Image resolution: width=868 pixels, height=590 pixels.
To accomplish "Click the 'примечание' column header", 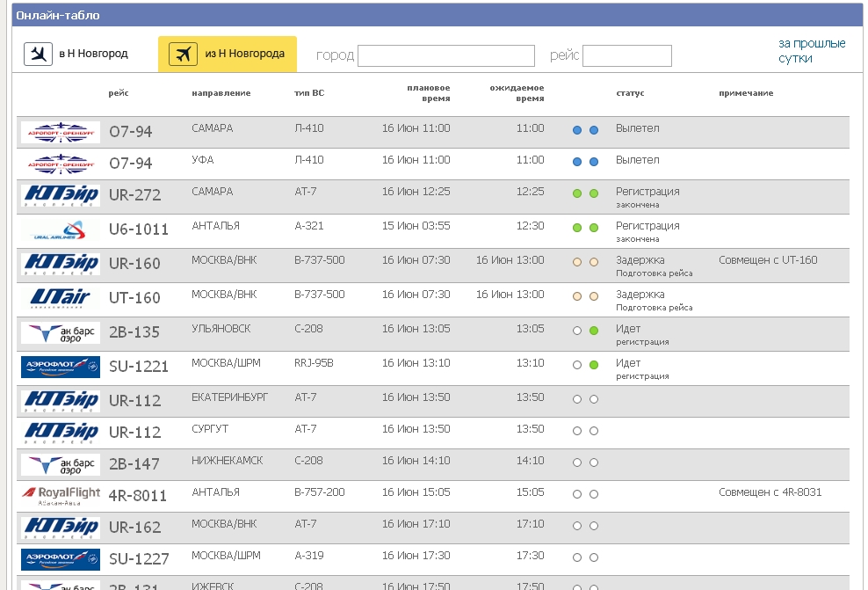I will coord(746,93).
